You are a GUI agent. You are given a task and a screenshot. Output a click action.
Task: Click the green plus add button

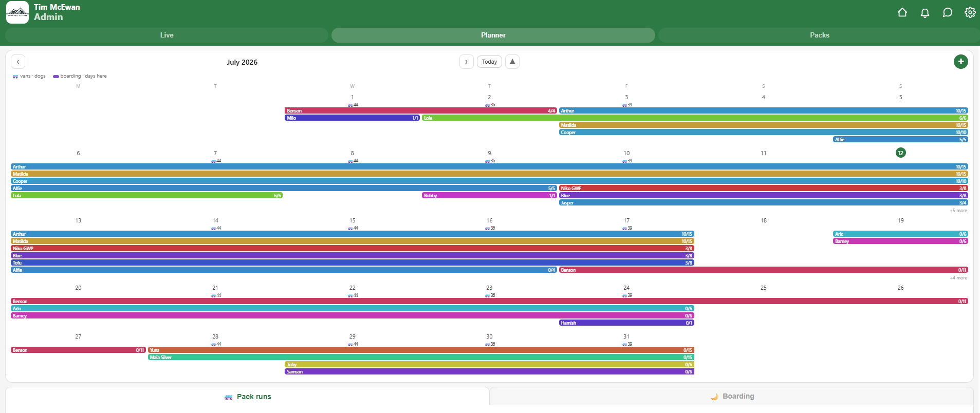(960, 62)
